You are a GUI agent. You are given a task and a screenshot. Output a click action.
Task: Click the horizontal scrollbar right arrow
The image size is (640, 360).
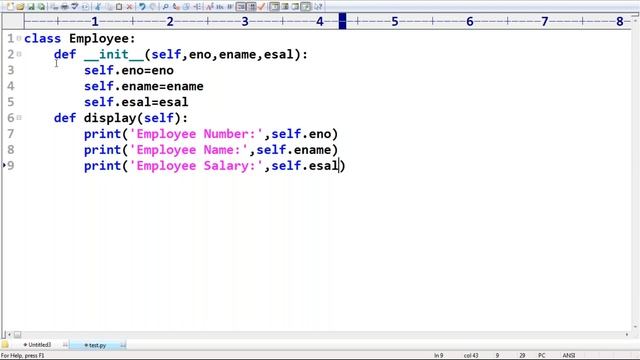[627, 335]
